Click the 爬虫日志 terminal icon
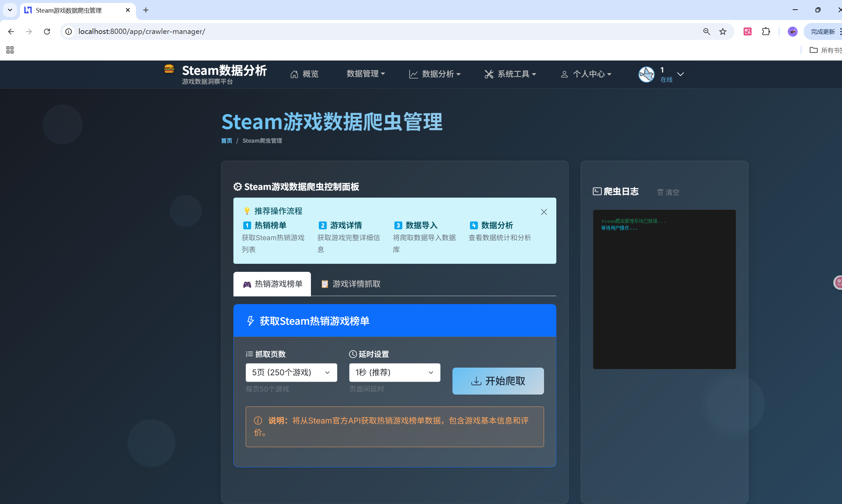 (597, 192)
